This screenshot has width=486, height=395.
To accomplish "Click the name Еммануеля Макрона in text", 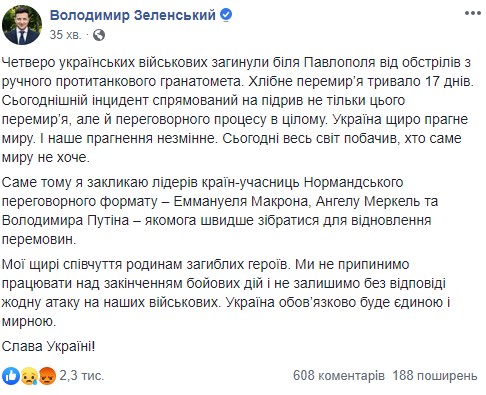I will point(241,201).
